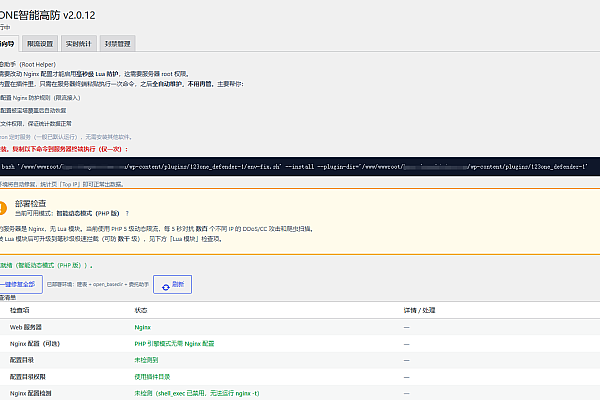Click the "Nginx 配置 (可选)" row label

tap(35, 344)
